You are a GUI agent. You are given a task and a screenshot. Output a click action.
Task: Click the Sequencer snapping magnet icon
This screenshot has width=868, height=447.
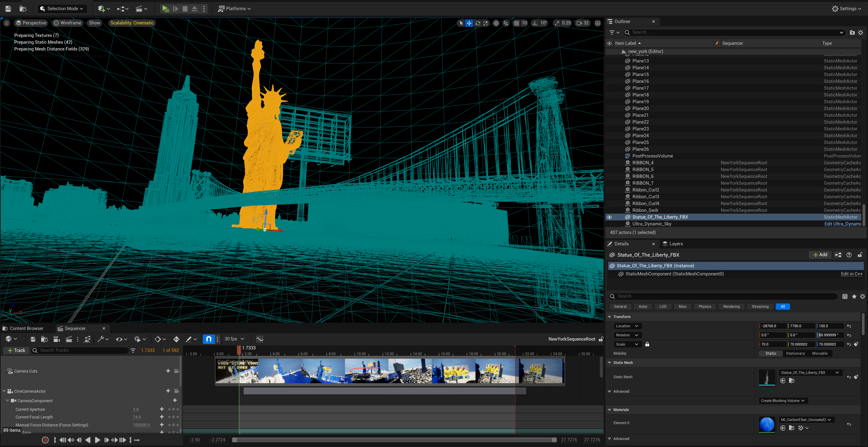(x=209, y=339)
